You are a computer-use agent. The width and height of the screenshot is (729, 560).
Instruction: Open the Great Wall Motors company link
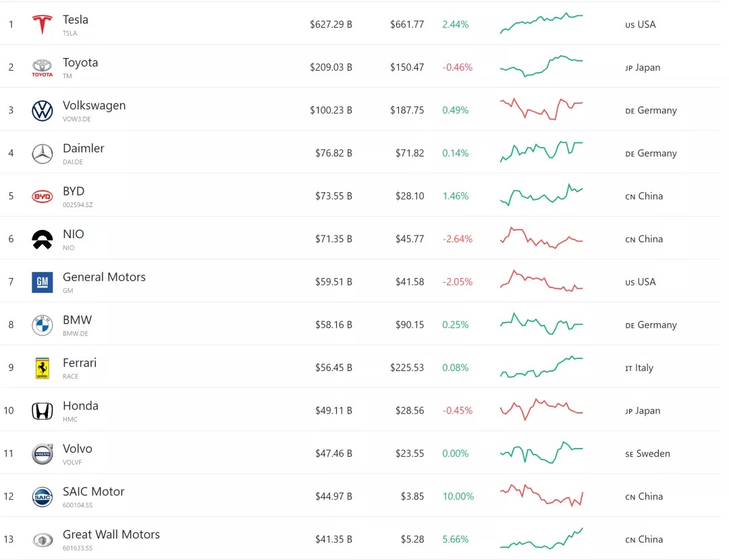coord(111,534)
